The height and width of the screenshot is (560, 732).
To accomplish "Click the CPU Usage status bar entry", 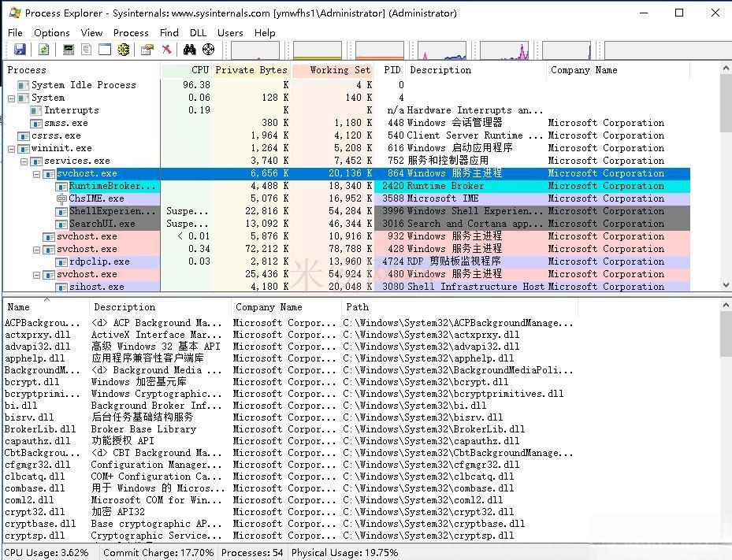I will pyautogui.click(x=46, y=553).
